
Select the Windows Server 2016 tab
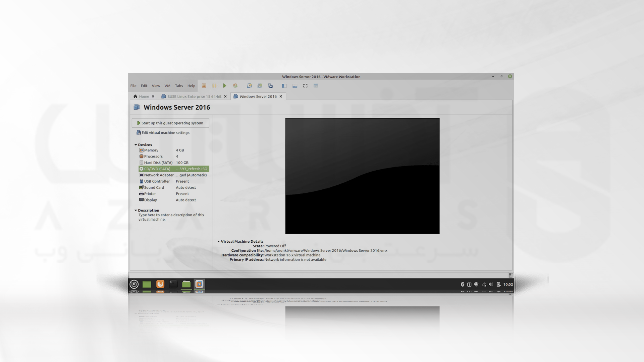coord(258,96)
